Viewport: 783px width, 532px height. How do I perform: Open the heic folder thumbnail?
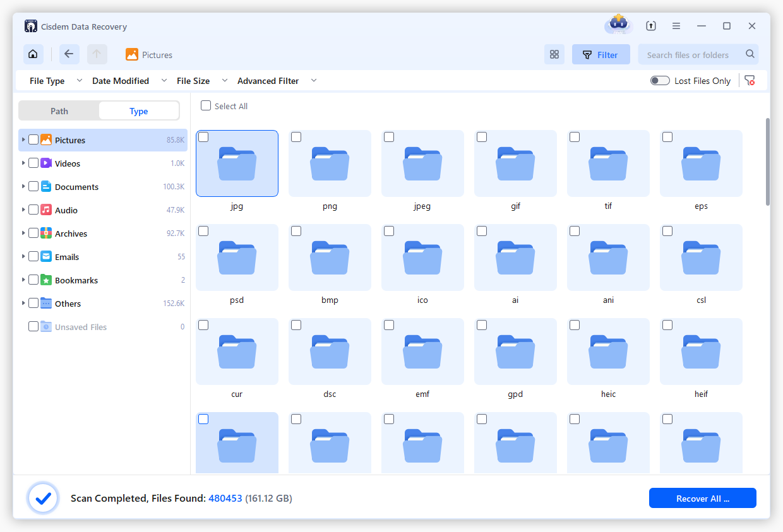point(608,352)
